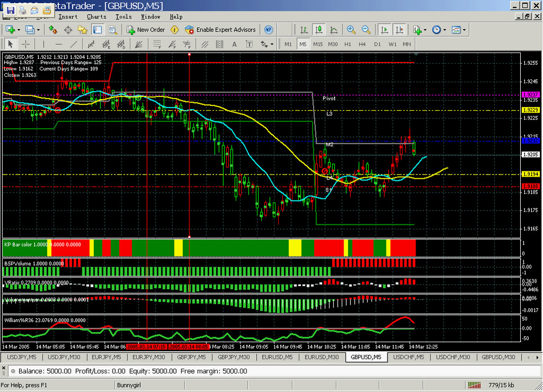Switch chart to bar chart mode
The width and height of the screenshot is (543, 392).
(x=304, y=30)
